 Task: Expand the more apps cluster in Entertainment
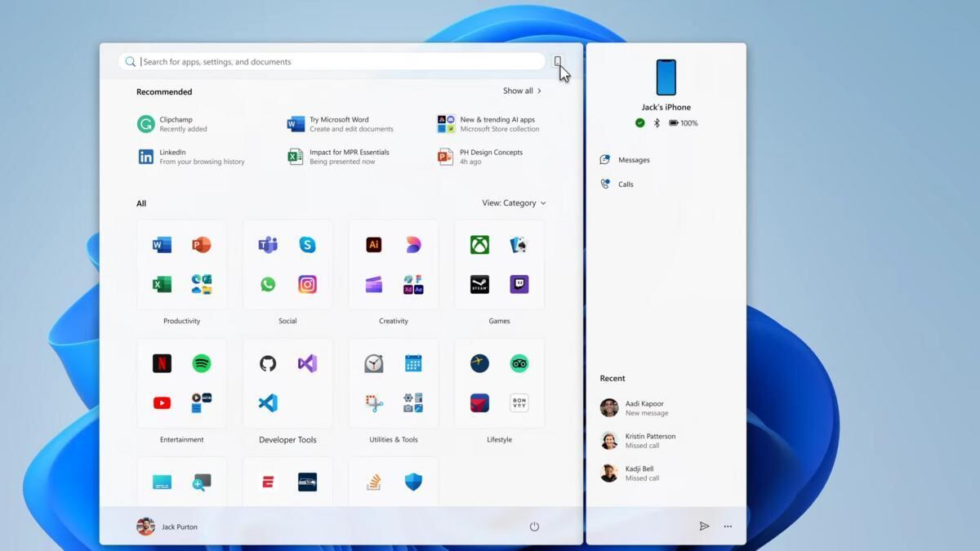[x=202, y=402]
